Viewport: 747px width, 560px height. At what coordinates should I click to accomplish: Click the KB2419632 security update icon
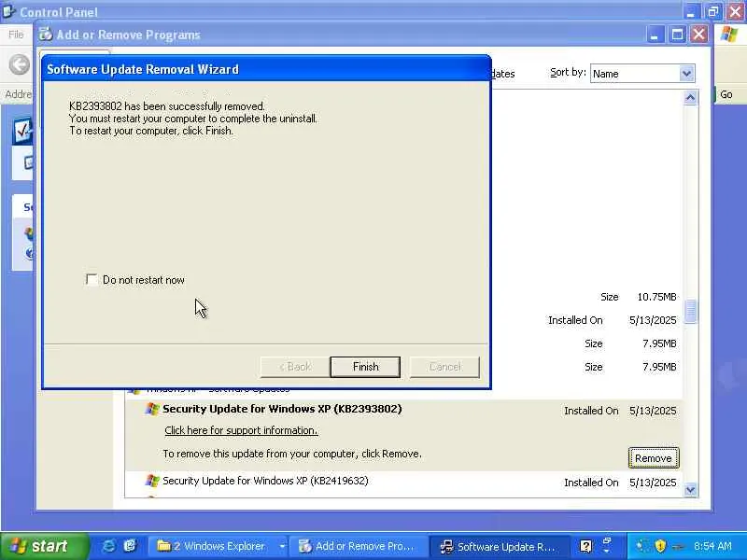tap(152, 481)
